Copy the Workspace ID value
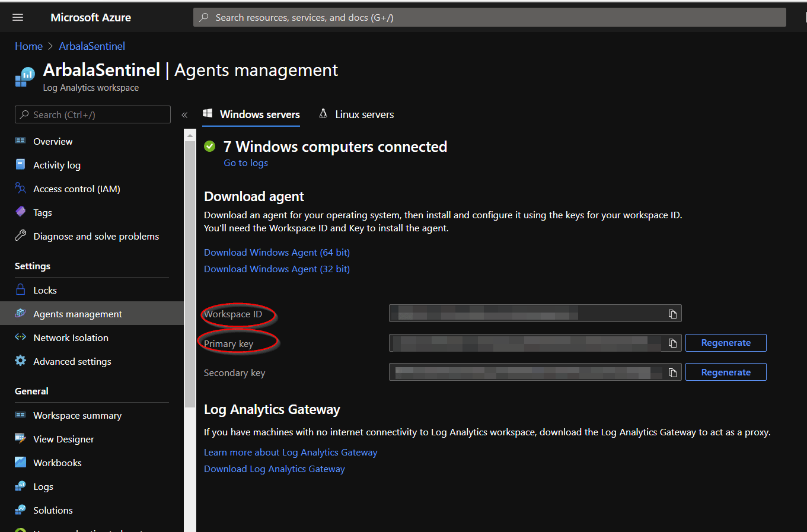Viewport: 807px width, 532px height. coord(672,314)
